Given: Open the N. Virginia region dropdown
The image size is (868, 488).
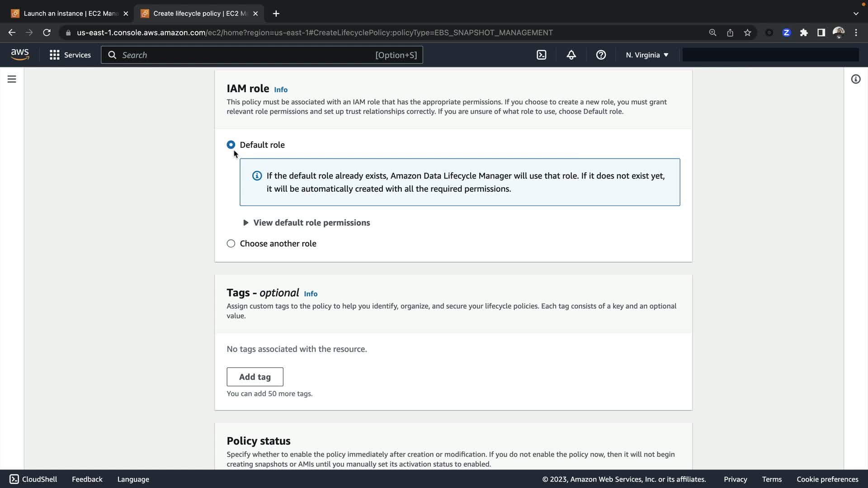Looking at the screenshot, I should pyautogui.click(x=647, y=55).
